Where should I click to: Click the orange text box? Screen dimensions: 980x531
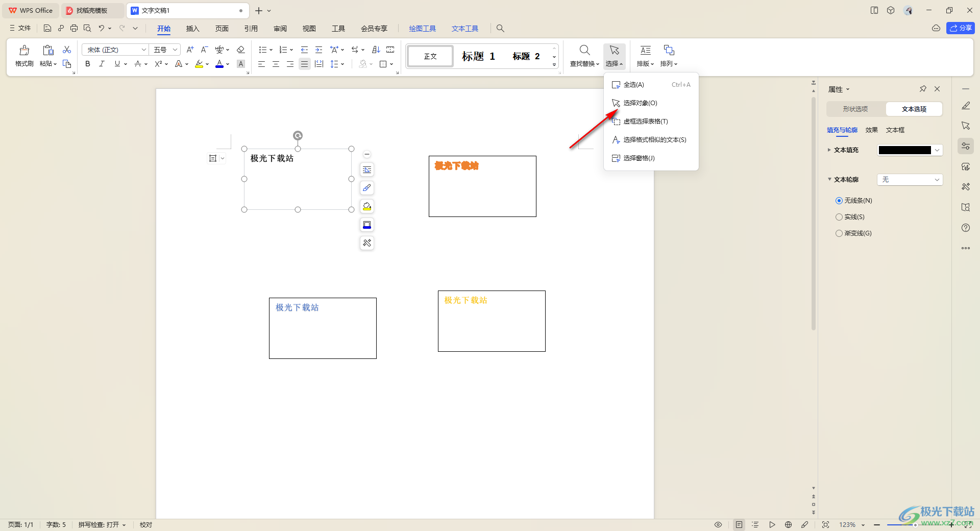(482, 186)
